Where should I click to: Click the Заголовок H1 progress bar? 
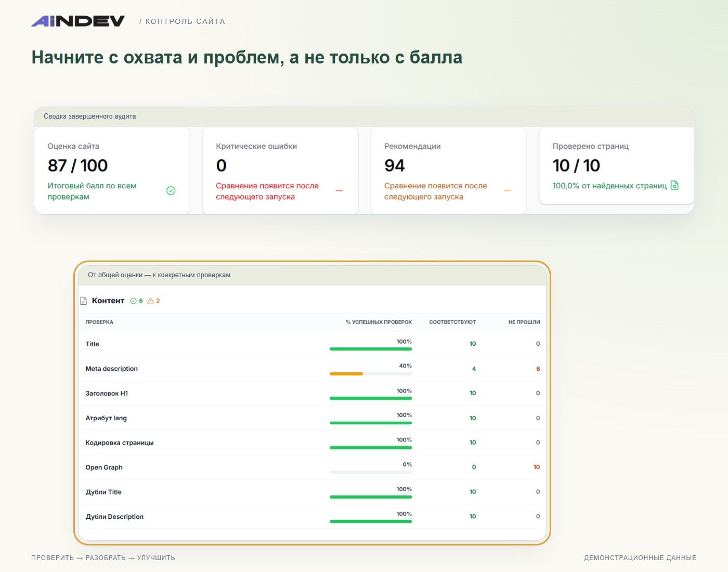[x=371, y=398]
